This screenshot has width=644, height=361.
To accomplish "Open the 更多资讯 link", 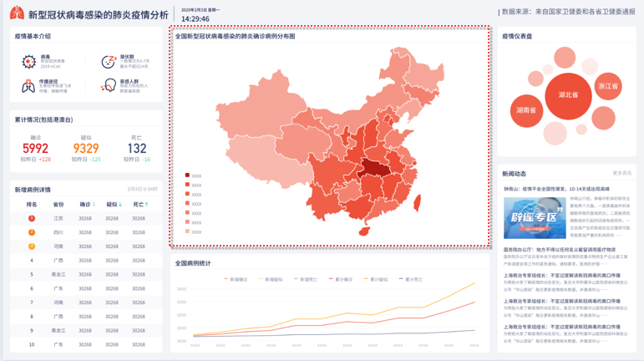I will pos(621,173).
